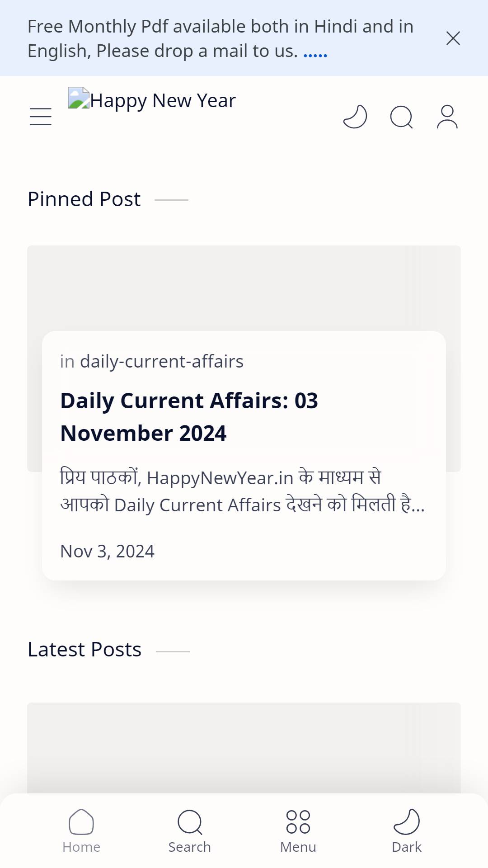Viewport: 488px width, 868px height.
Task: Toggle dark mode moon icon in header
Action: click(x=355, y=117)
